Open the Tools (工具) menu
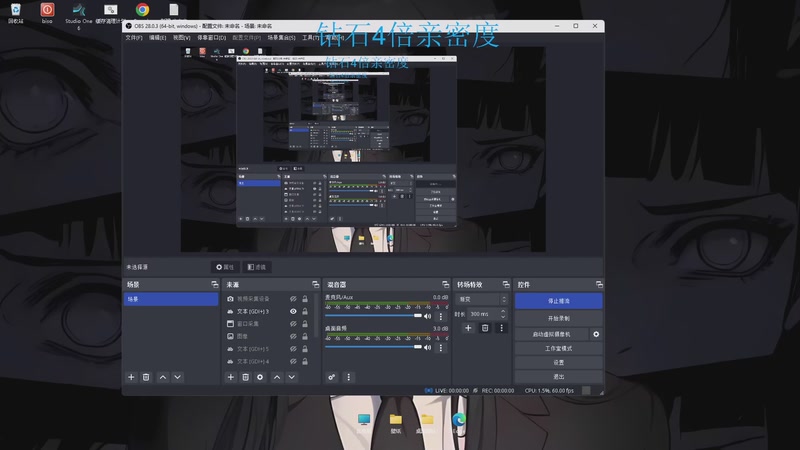Screen dimensions: 800x450 click(311, 38)
